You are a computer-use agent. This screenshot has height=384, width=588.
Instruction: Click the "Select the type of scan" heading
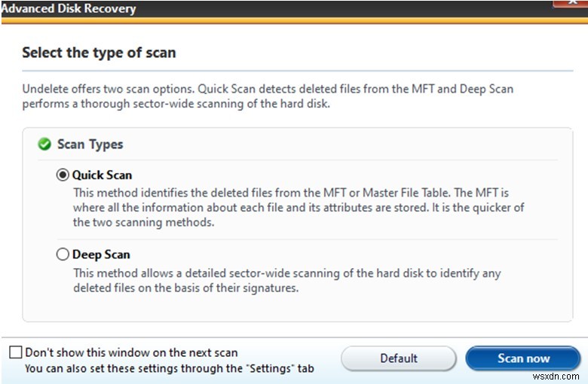click(x=99, y=53)
